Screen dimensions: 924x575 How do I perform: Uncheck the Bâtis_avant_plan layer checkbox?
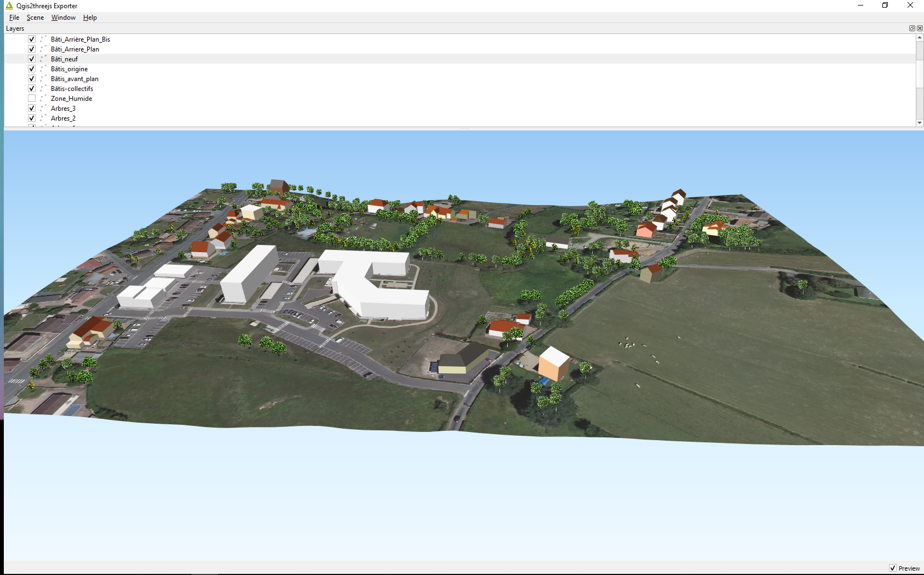(x=32, y=79)
